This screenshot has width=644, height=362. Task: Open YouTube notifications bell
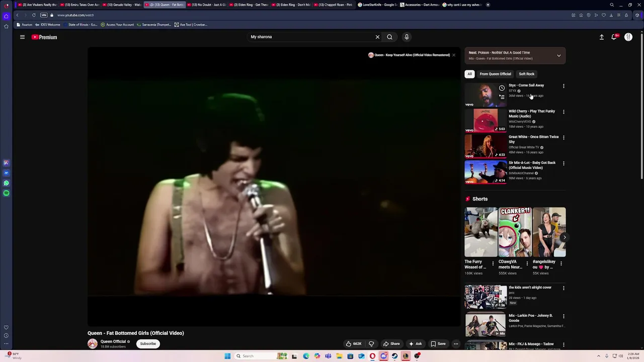click(x=614, y=37)
